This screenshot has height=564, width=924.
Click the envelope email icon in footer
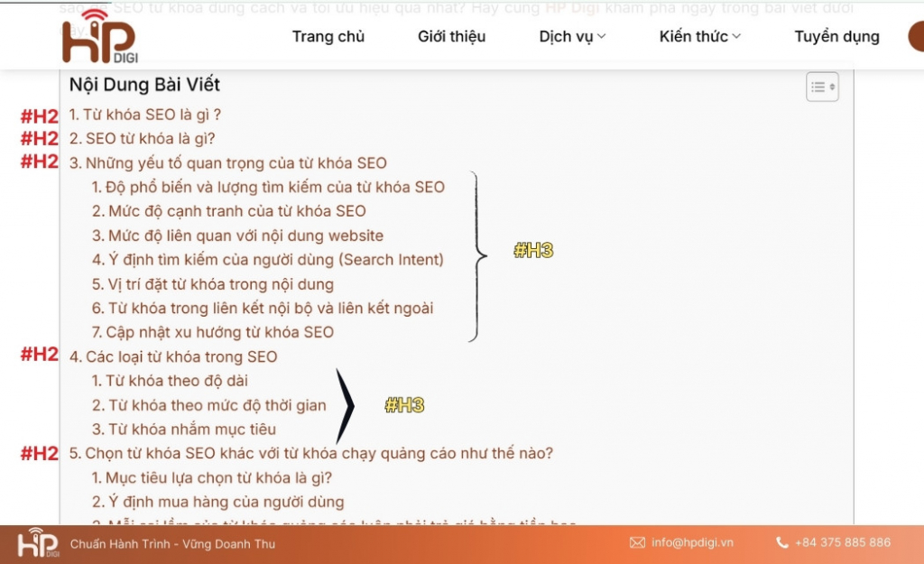637,542
